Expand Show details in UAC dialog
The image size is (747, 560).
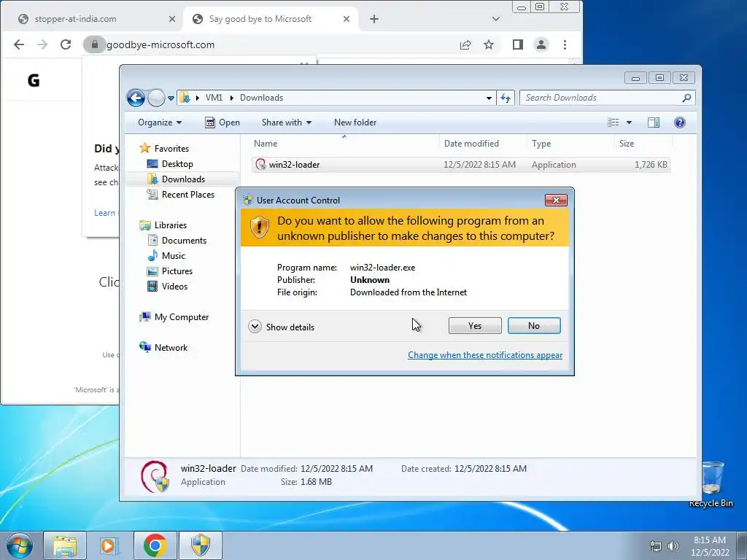point(282,327)
